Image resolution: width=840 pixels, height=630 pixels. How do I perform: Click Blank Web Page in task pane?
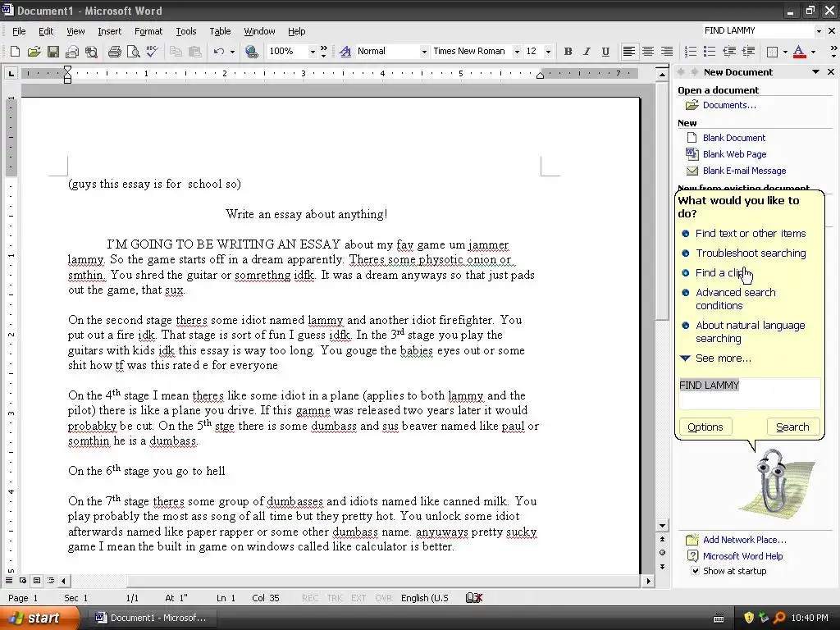(734, 154)
